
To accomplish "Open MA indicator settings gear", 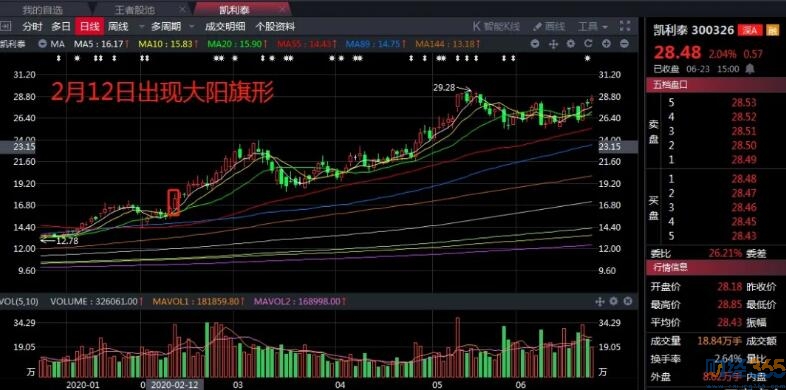I will [571, 44].
